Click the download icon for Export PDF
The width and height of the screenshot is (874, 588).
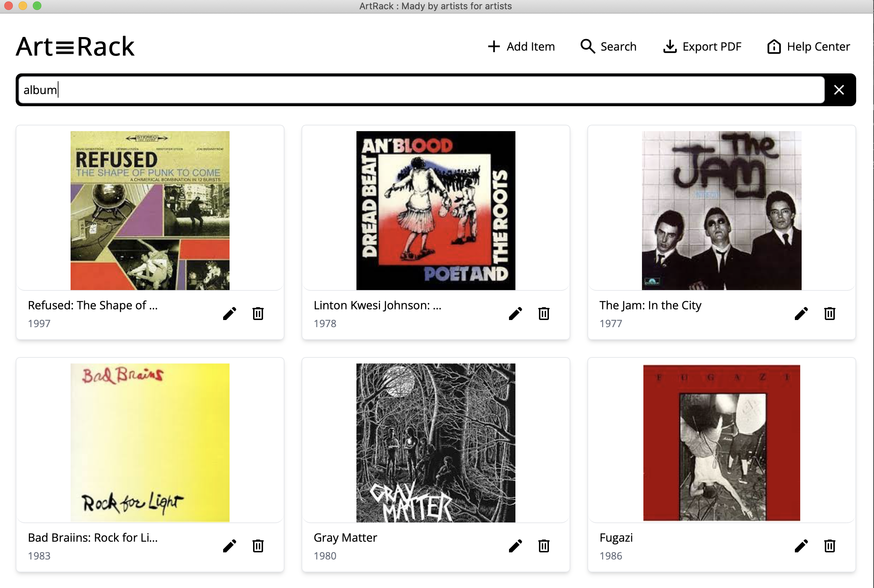tap(670, 46)
